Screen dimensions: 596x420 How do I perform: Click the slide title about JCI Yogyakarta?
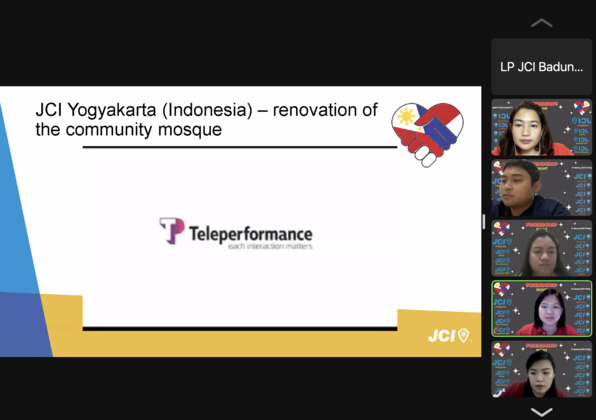click(206, 119)
